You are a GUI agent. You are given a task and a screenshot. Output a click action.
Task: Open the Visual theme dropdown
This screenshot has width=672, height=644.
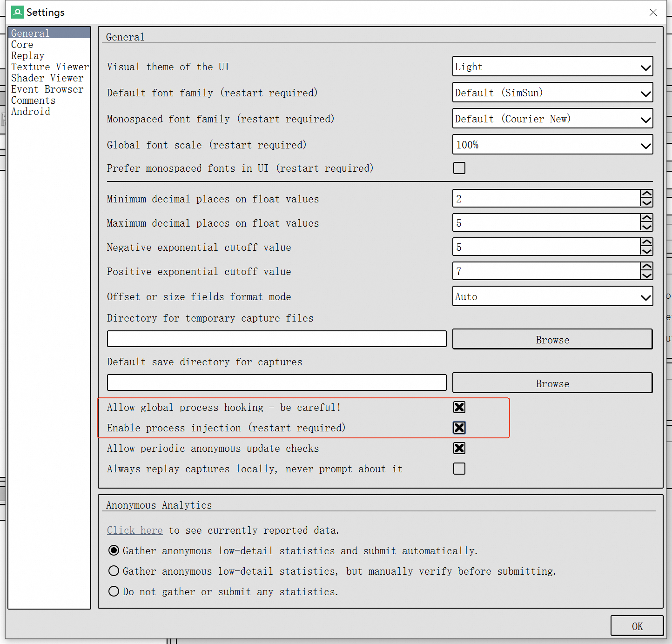coord(552,67)
